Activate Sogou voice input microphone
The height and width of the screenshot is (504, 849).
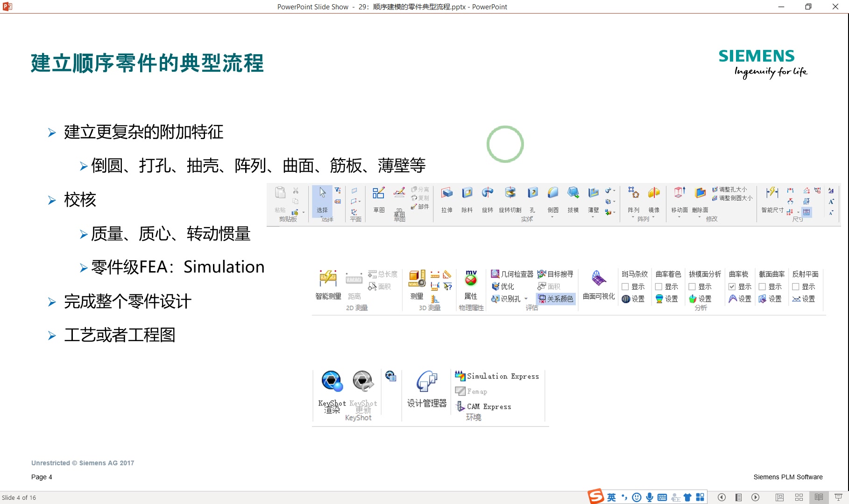(x=650, y=497)
